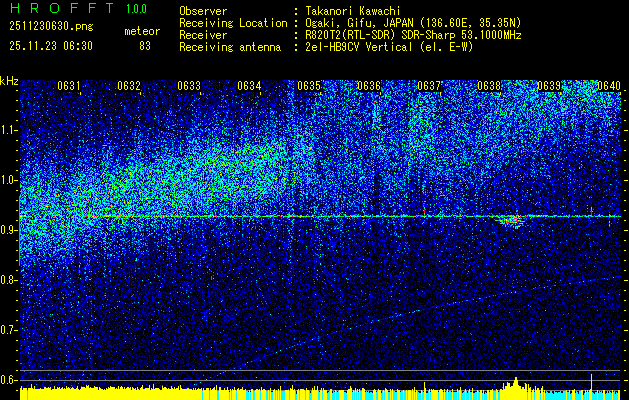Click the 0634 time marker
Screen dimensions: 629x400
click(x=249, y=86)
